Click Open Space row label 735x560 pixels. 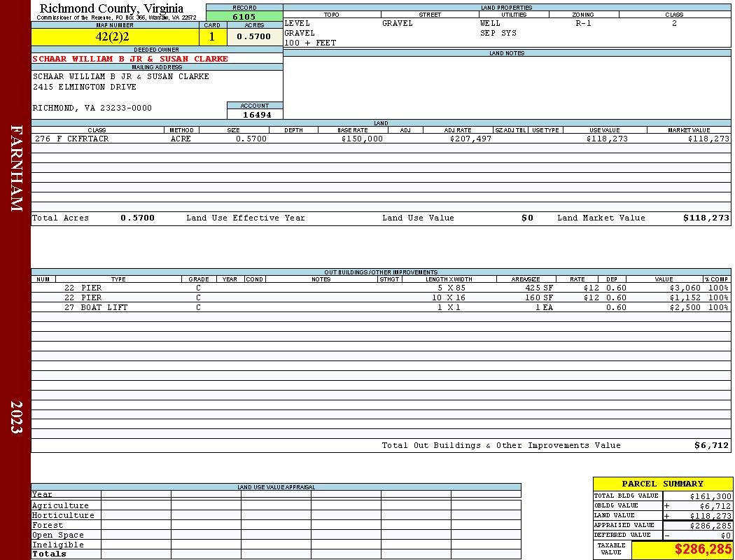point(57,535)
